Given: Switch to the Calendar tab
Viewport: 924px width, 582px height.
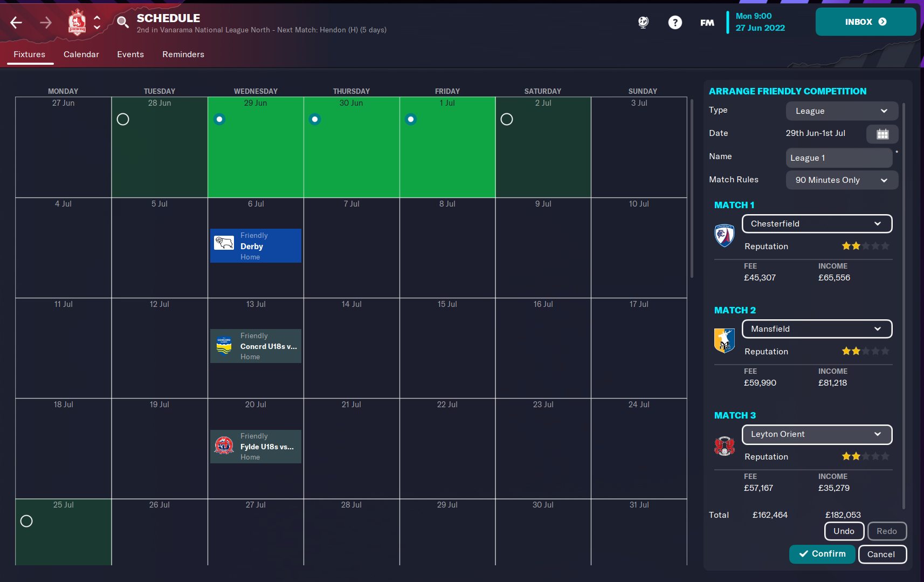Looking at the screenshot, I should pos(81,54).
